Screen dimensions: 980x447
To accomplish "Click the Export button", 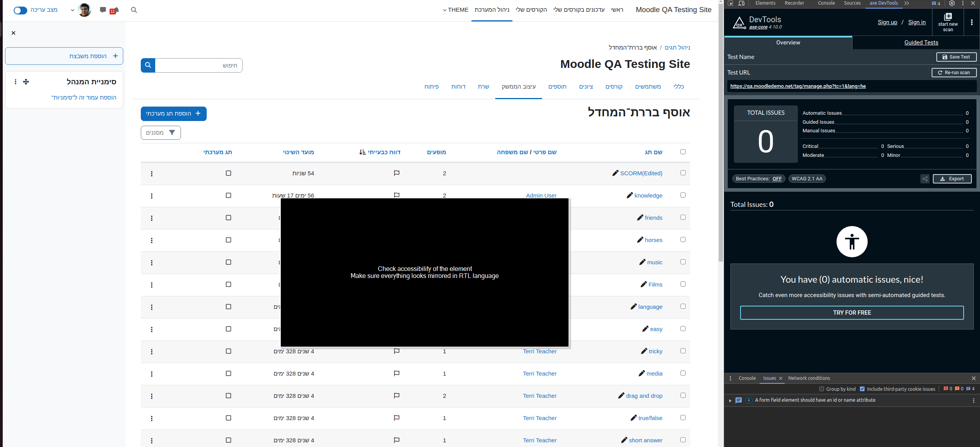I will tap(952, 179).
